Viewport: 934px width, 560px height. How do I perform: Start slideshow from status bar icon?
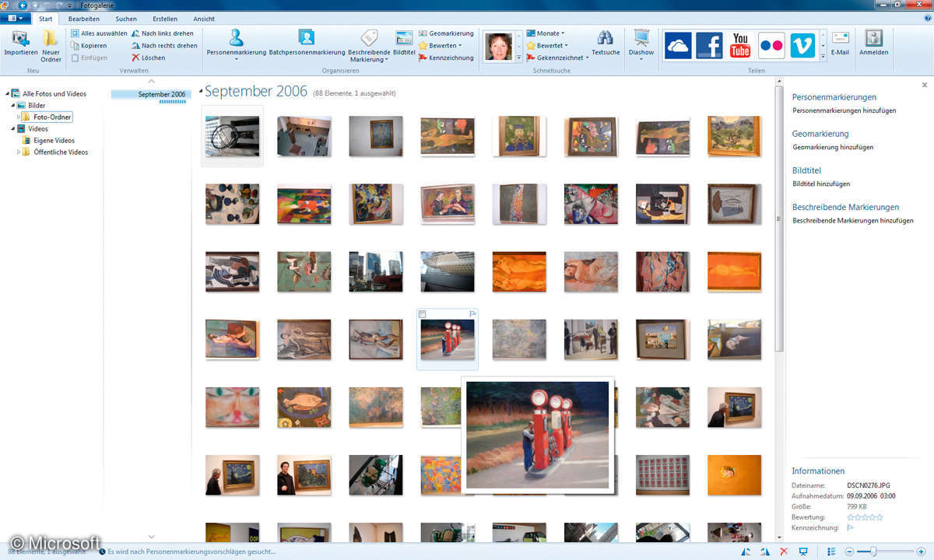pyautogui.click(x=803, y=551)
